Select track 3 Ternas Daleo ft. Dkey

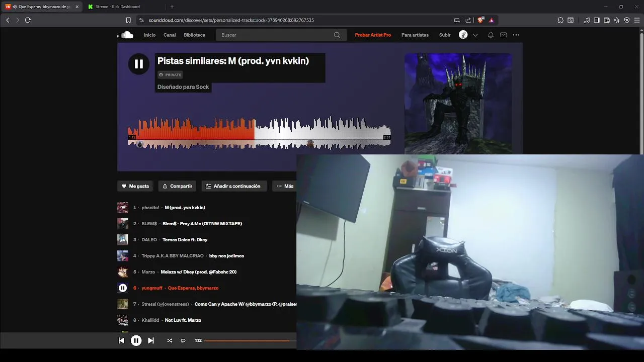pyautogui.click(x=185, y=240)
